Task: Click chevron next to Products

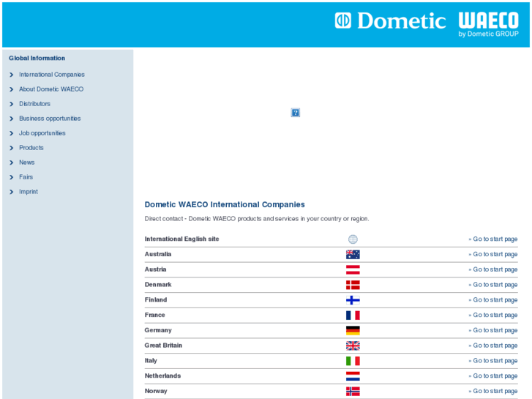Action: (12, 148)
